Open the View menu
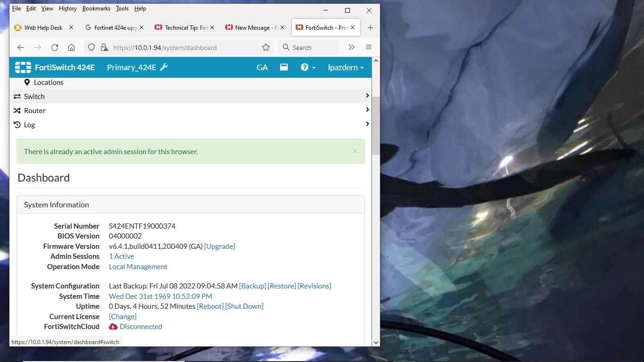644x362 pixels. (47, 8)
